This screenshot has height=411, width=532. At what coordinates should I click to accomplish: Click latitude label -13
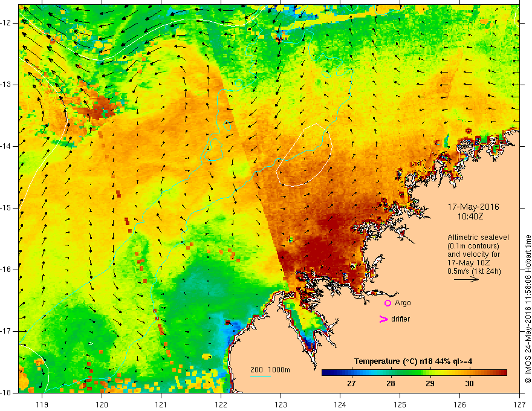[7, 85]
